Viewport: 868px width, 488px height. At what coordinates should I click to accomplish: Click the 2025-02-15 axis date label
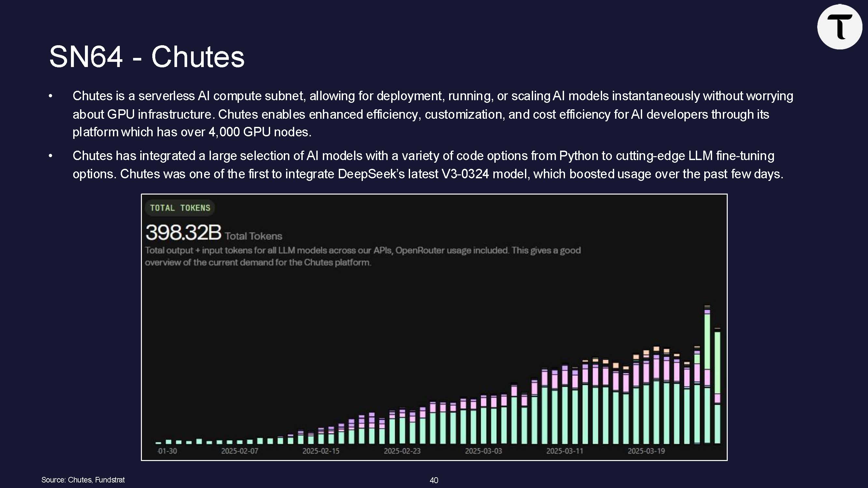[x=321, y=451]
